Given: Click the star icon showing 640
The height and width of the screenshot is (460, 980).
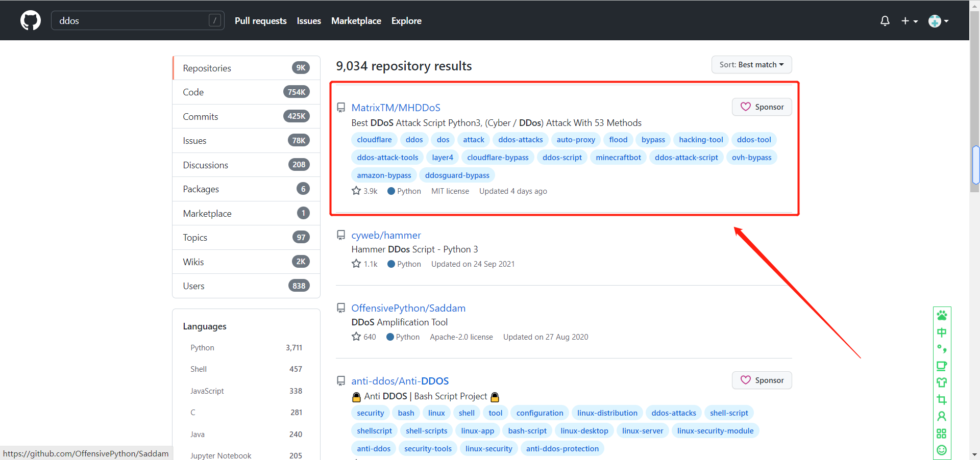Looking at the screenshot, I should click(x=356, y=337).
